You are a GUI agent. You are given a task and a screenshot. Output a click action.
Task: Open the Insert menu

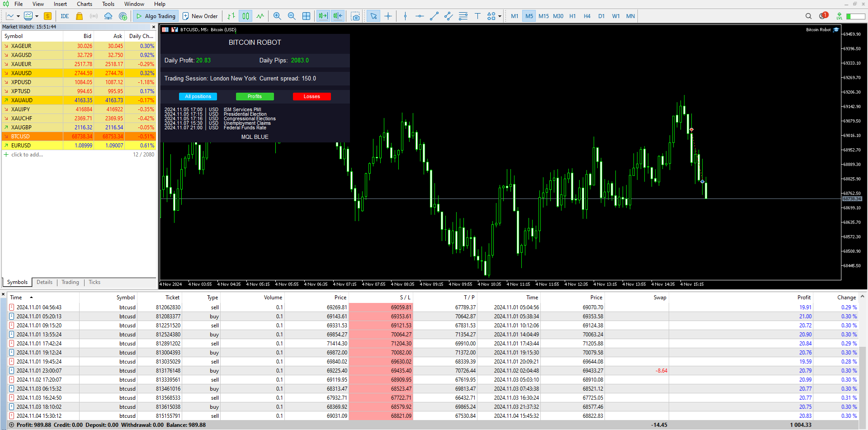click(60, 4)
